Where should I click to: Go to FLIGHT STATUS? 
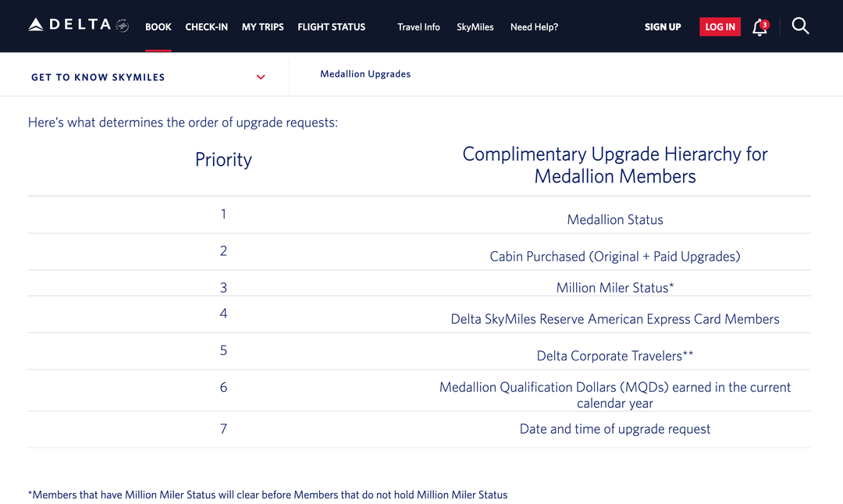pos(331,27)
